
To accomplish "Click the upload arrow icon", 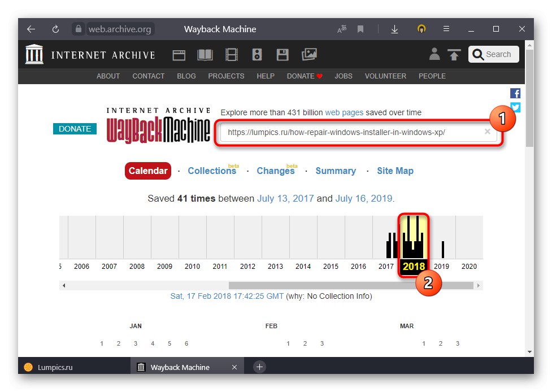I will 454,55.
